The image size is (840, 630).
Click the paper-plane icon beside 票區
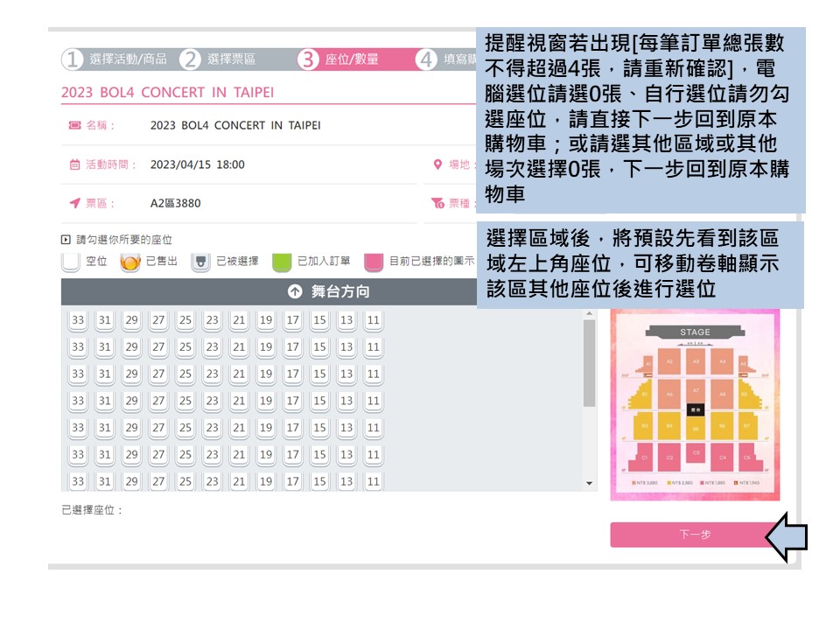pos(74,203)
